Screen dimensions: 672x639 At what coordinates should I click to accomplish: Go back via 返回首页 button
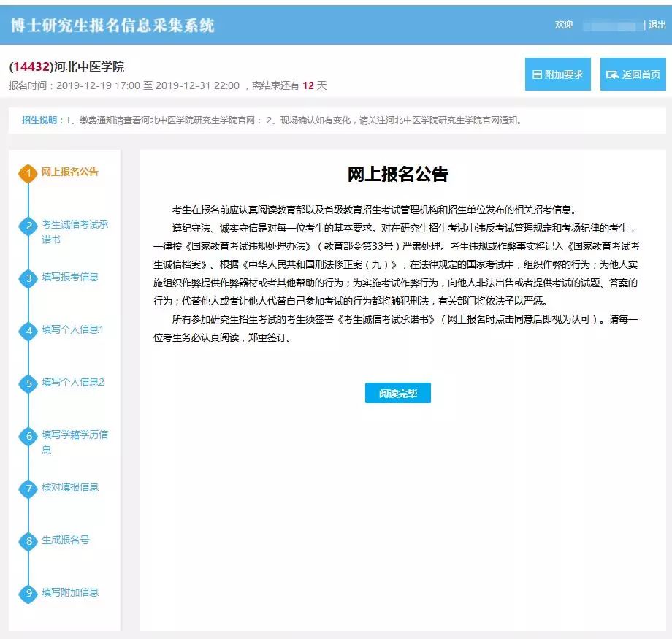coord(633,74)
